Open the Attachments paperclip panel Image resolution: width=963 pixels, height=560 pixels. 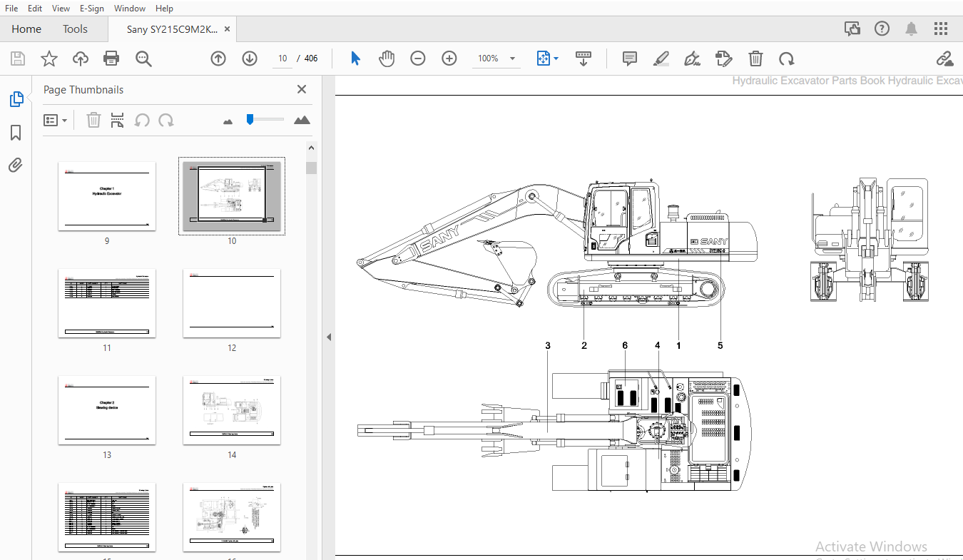[16, 166]
